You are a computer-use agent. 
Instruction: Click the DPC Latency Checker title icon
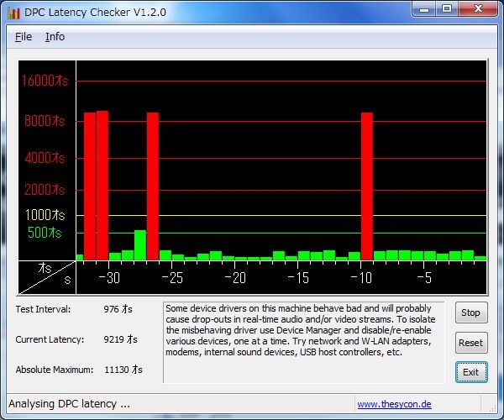coord(13,13)
